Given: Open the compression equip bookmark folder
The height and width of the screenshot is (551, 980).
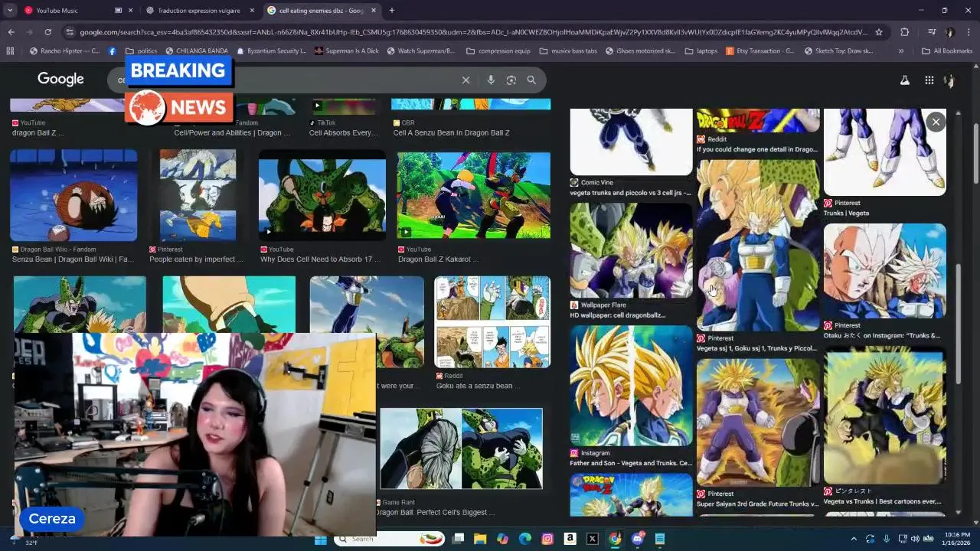Looking at the screenshot, I should [x=498, y=51].
